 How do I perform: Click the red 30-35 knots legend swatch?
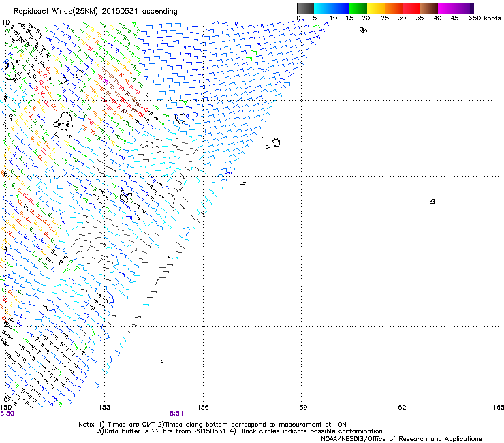point(411,8)
